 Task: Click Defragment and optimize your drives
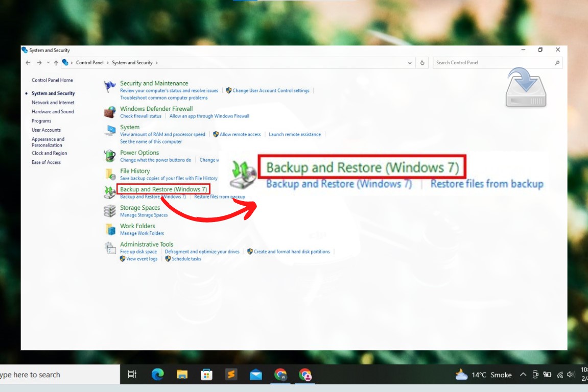click(x=202, y=252)
